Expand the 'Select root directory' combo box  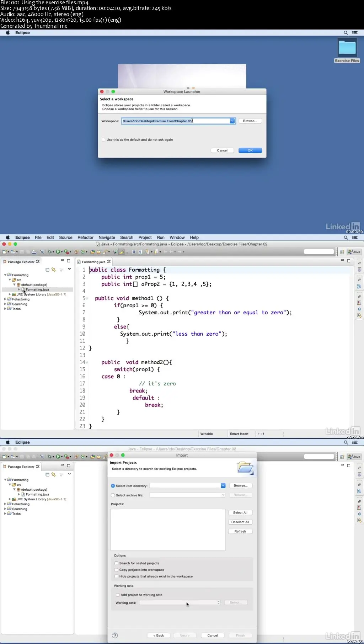click(x=223, y=486)
